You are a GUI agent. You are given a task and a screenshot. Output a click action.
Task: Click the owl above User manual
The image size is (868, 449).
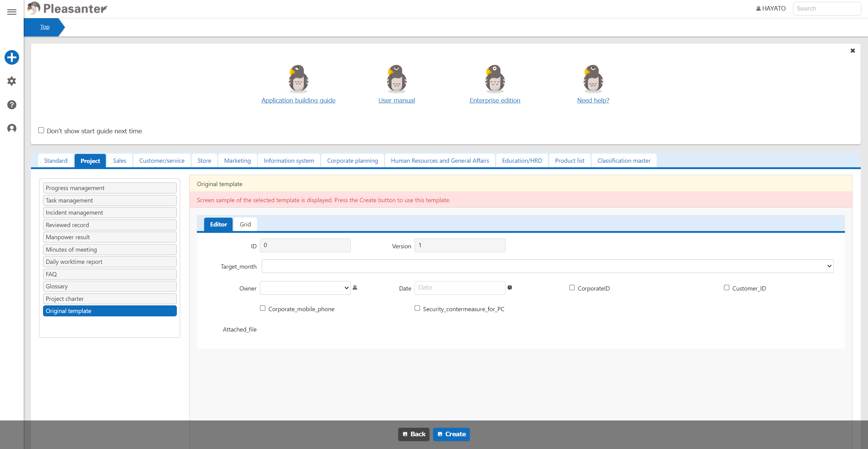coord(396,79)
